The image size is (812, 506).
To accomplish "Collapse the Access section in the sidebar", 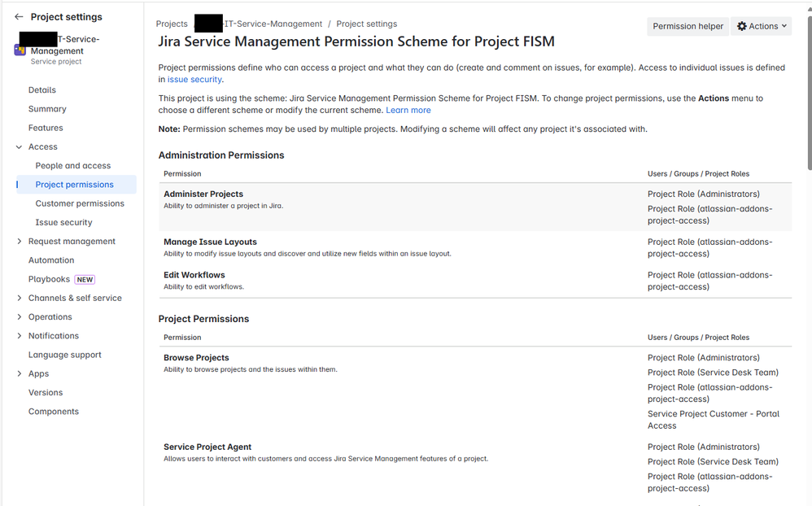I will (x=18, y=146).
